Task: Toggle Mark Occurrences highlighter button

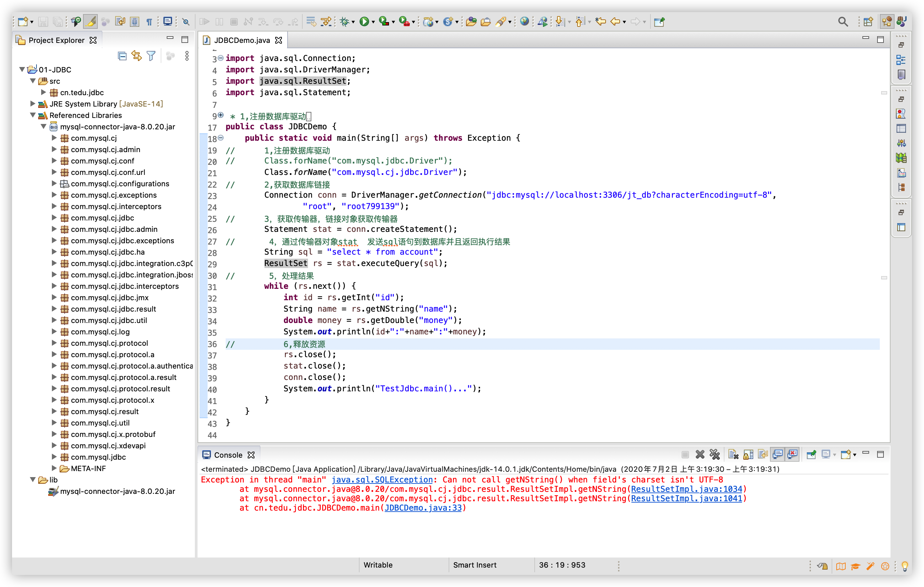Action: pos(91,21)
